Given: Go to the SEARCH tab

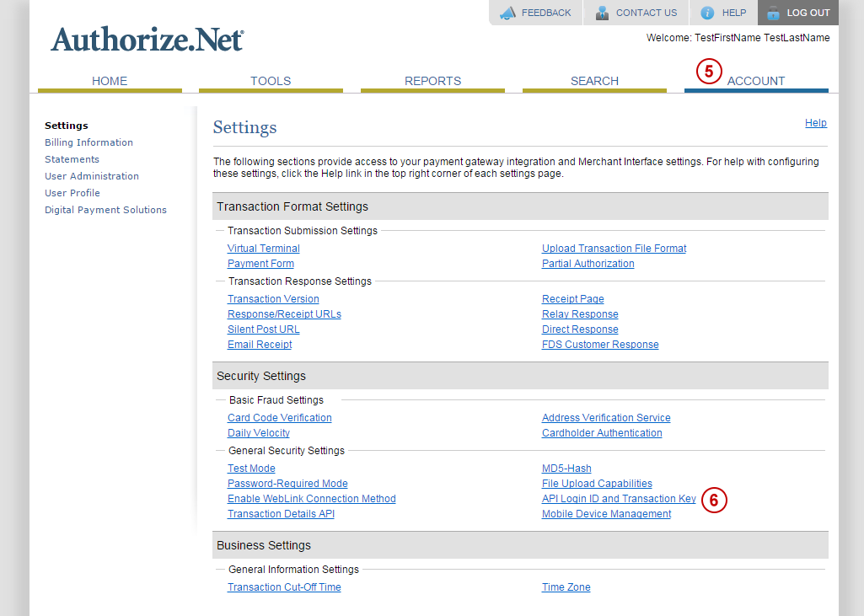Looking at the screenshot, I should [594, 82].
